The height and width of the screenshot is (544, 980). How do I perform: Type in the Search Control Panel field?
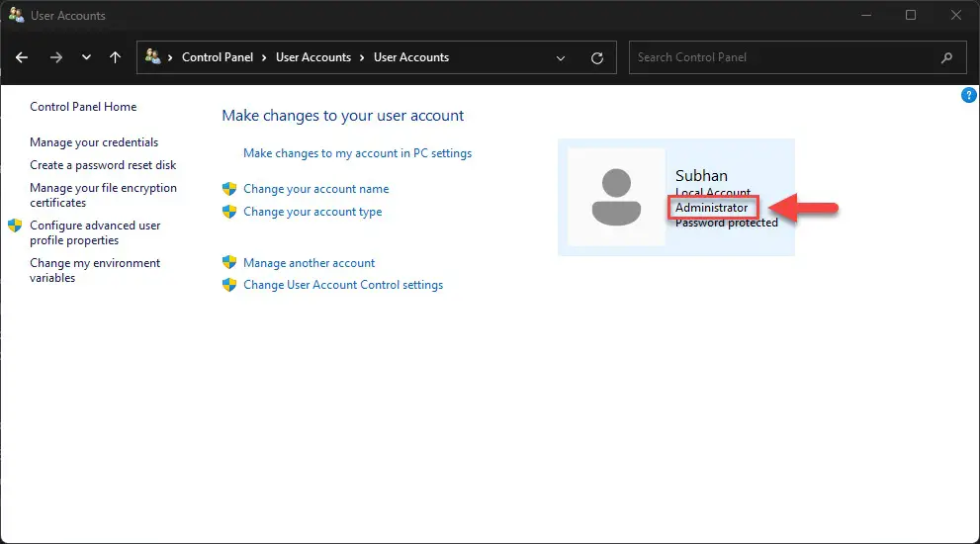coord(781,57)
